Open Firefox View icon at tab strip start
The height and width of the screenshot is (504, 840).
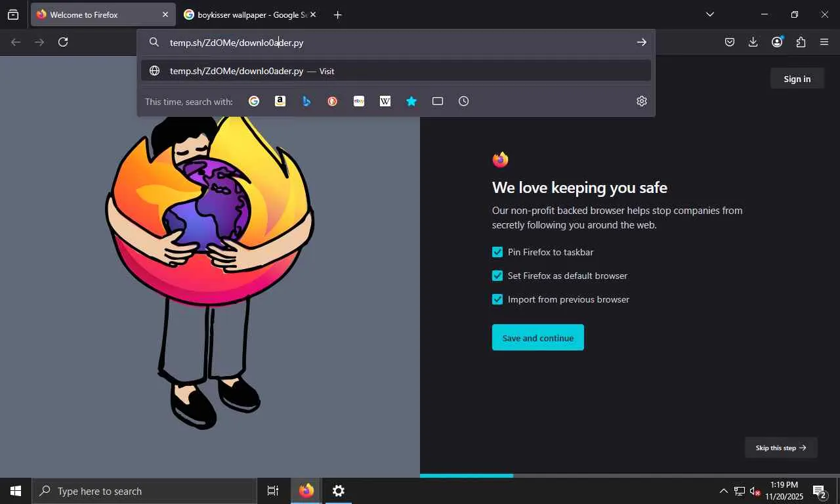13,14
